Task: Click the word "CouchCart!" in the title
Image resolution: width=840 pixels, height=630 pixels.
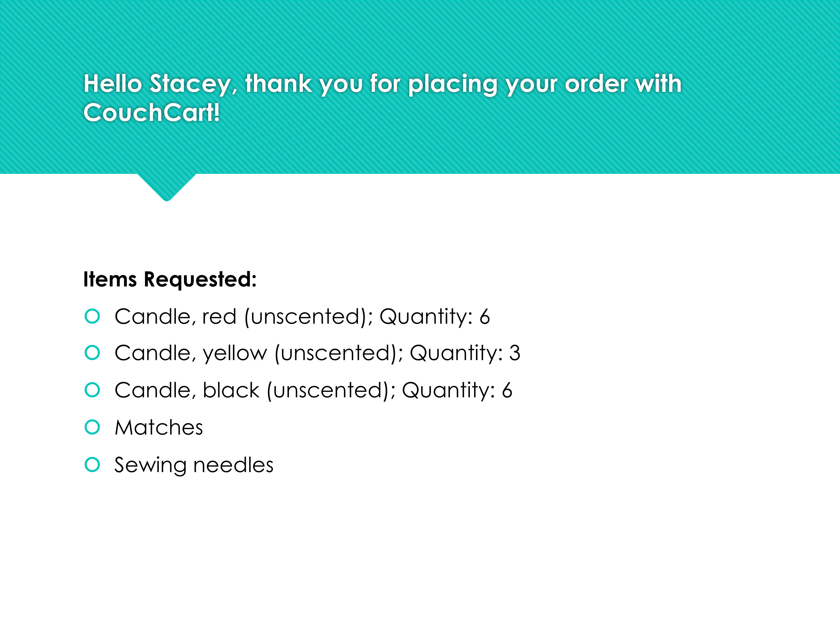Action: (151, 113)
